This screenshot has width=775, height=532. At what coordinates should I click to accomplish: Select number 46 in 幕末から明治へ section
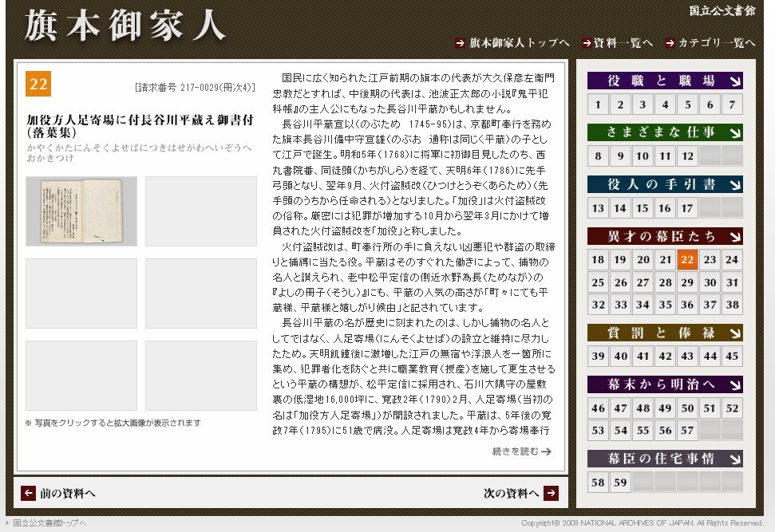click(x=598, y=408)
